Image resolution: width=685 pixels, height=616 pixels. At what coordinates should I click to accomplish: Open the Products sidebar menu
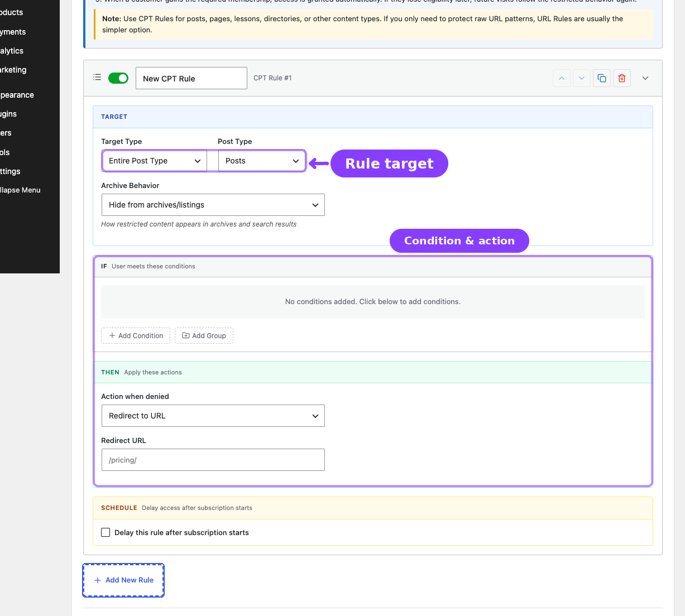[12, 12]
